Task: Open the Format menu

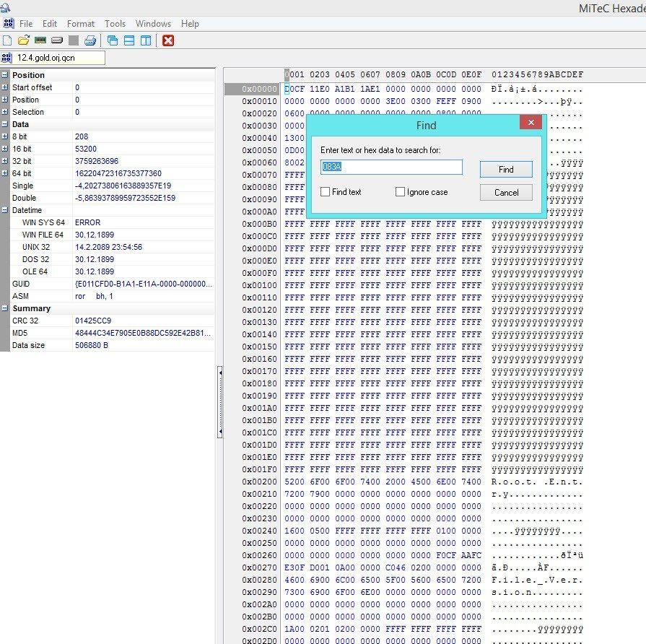Action: (81, 24)
